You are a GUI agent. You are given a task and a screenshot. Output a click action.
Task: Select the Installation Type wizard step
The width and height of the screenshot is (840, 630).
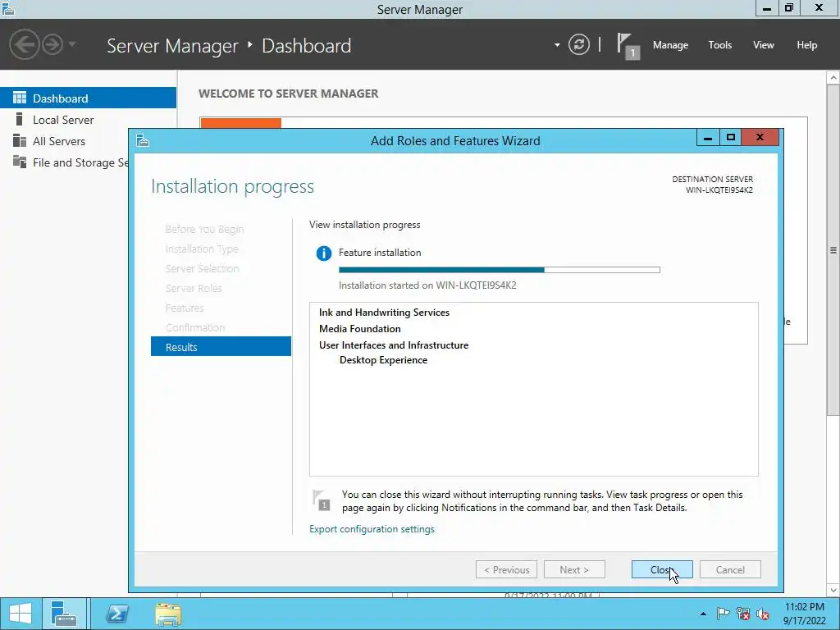pos(202,249)
